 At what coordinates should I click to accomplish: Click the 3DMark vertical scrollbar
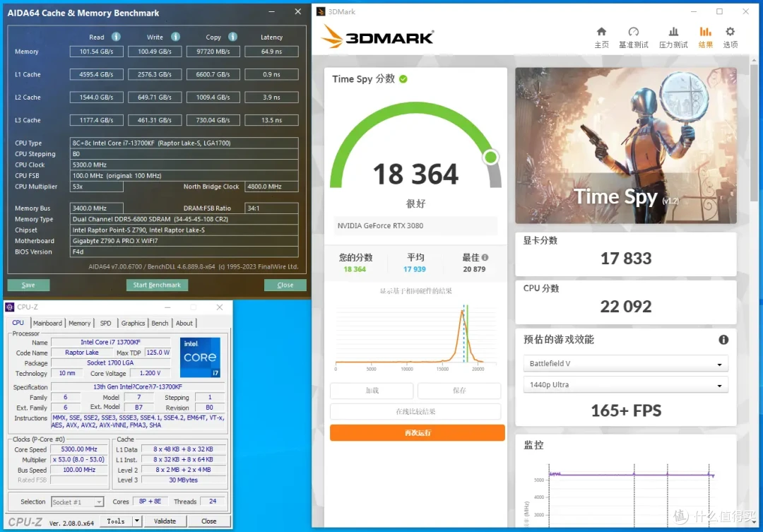click(x=755, y=131)
